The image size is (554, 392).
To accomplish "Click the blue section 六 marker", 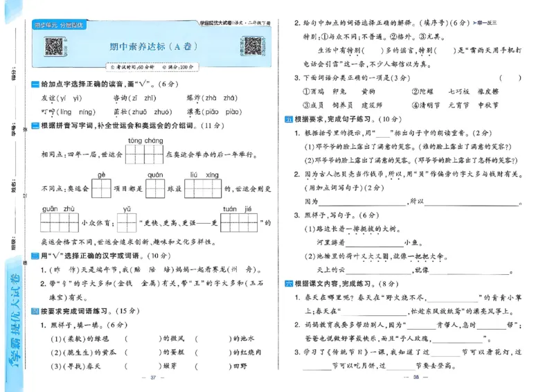I will [289, 283].
